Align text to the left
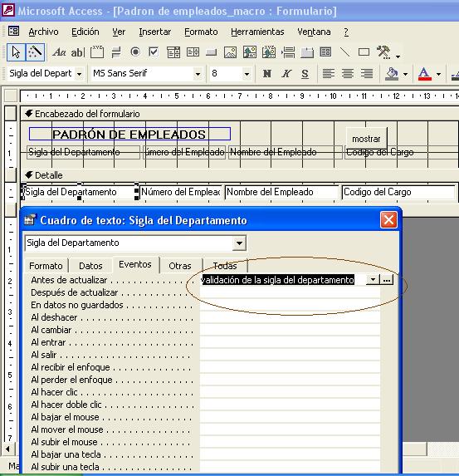This screenshot has width=459, height=476. [328, 73]
